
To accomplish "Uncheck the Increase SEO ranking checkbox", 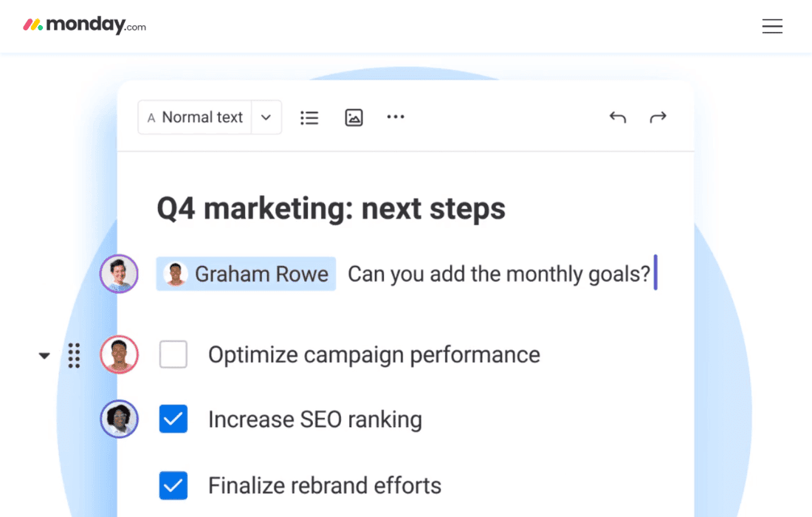I will [173, 419].
